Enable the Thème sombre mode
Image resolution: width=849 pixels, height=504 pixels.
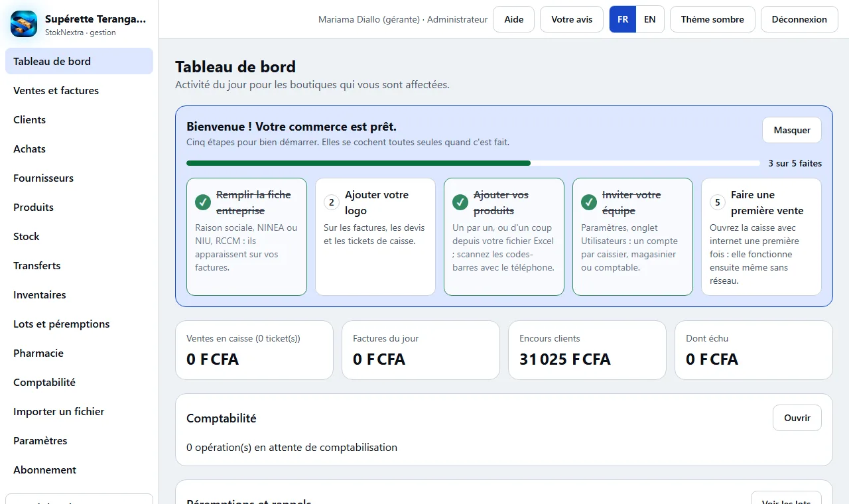point(712,19)
